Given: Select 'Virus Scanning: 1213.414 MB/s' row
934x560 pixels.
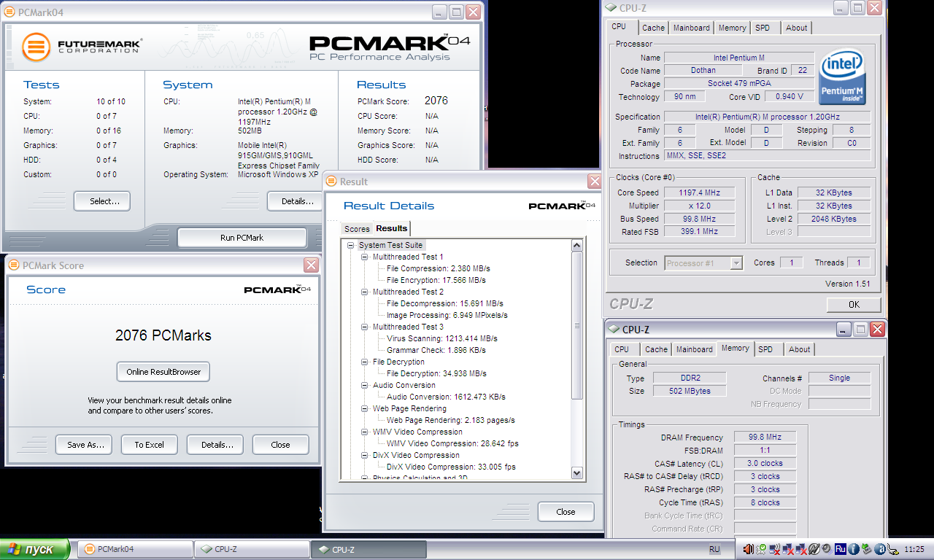Looking at the screenshot, I should tap(442, 338).
